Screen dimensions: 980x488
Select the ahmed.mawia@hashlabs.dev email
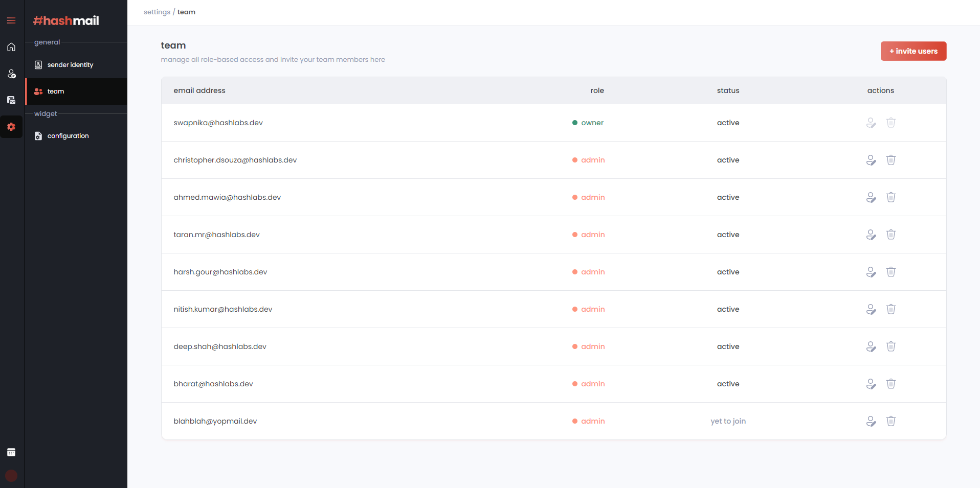[x=227, y=197]
